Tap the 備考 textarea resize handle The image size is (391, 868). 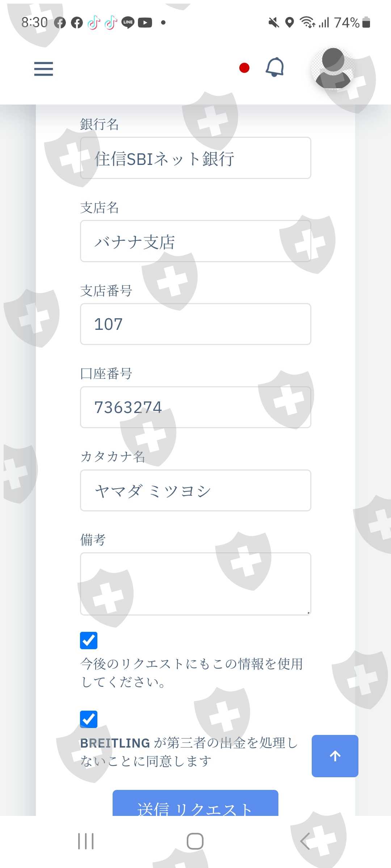(x=308, y=612)
